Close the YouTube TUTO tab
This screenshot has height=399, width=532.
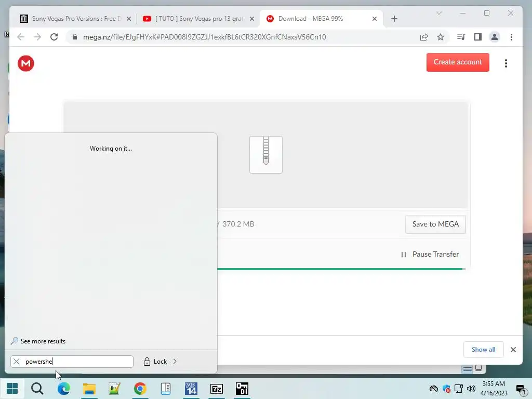tap(252, 19)
